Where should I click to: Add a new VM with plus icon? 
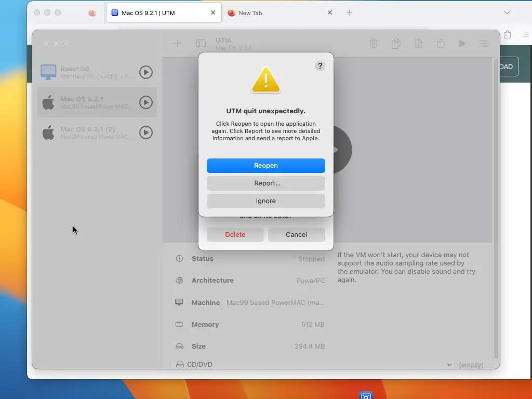click(177, 44)
